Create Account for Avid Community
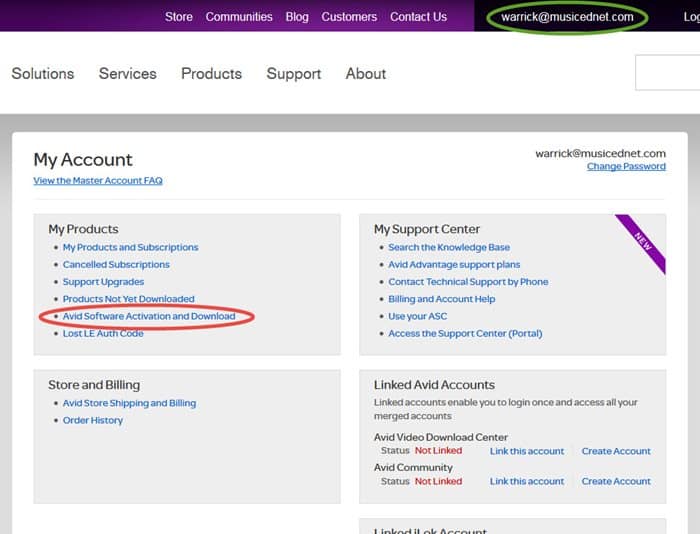The height and width of the screenshot is (534, 700). 616,481
